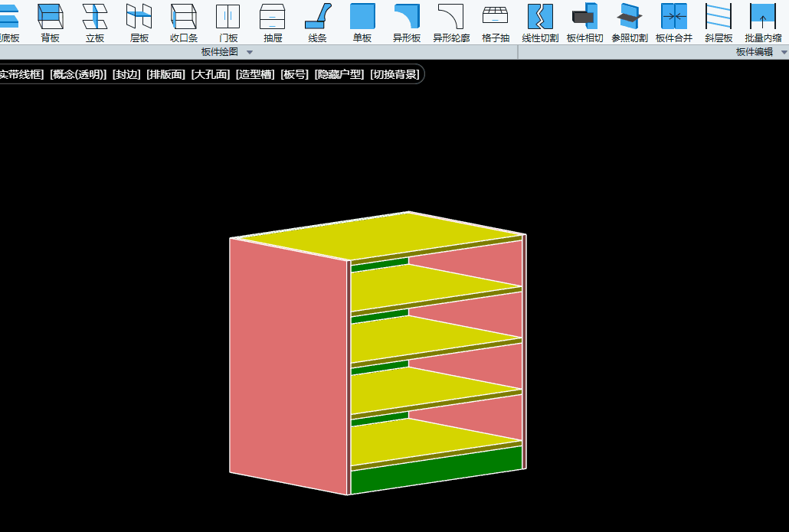The height and width of the screenshot is (532, 789).
Task: Click the pink left side panel of cabinet
Action: (x=287, y=367)
